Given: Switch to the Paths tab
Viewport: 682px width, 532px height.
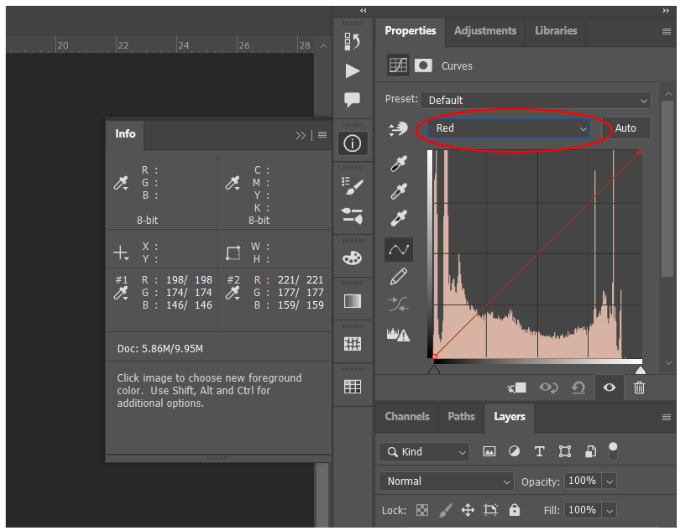Looking at the screenshot, I should coord(461,416).
